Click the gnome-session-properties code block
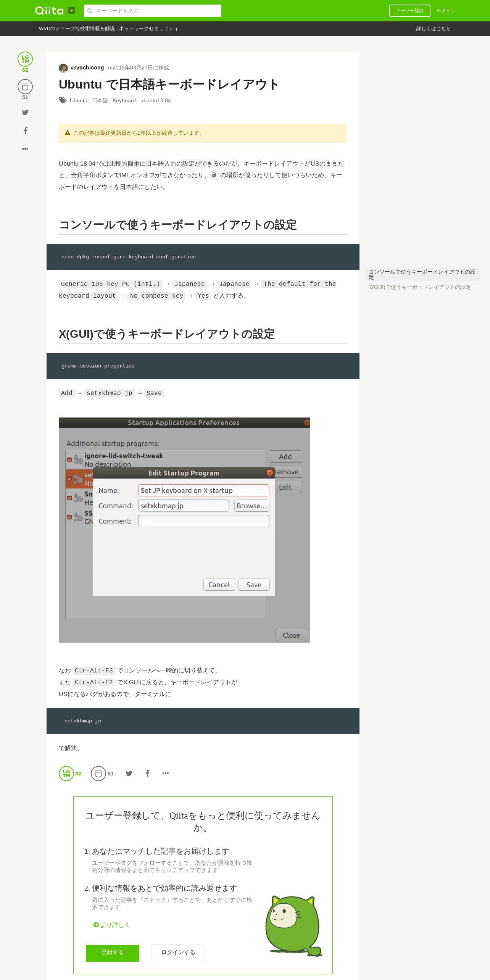Screen dimensions: 490x980 (203, 366)
